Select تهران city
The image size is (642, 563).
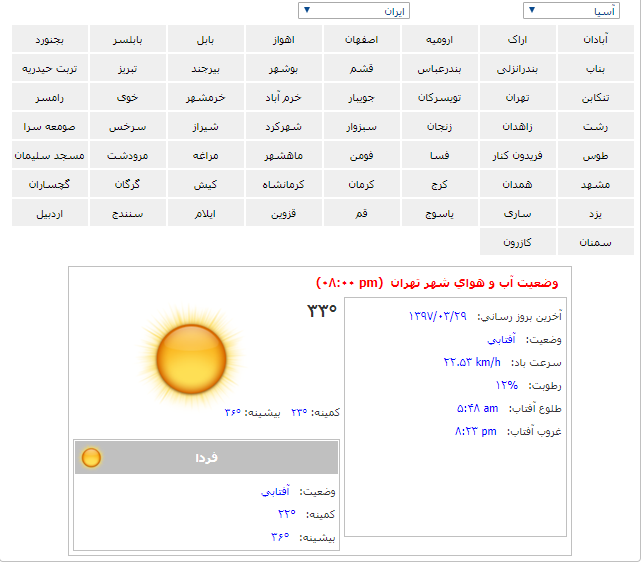click(518, 97)
